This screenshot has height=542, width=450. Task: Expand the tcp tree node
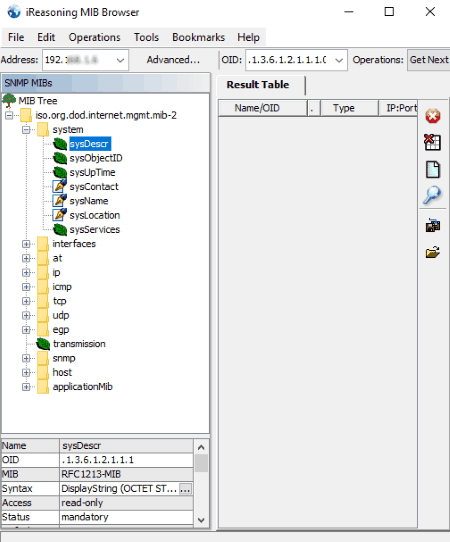[x=26, y=301]
